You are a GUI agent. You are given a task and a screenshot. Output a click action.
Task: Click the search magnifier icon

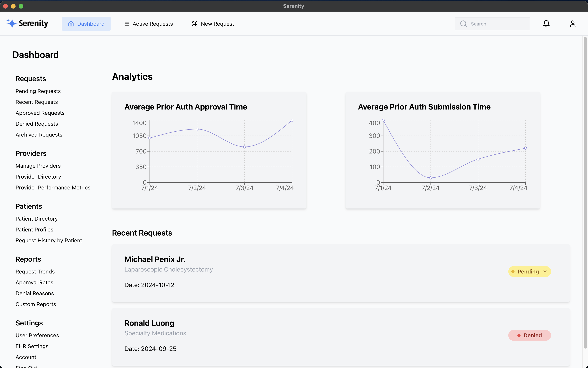(463, 24)
